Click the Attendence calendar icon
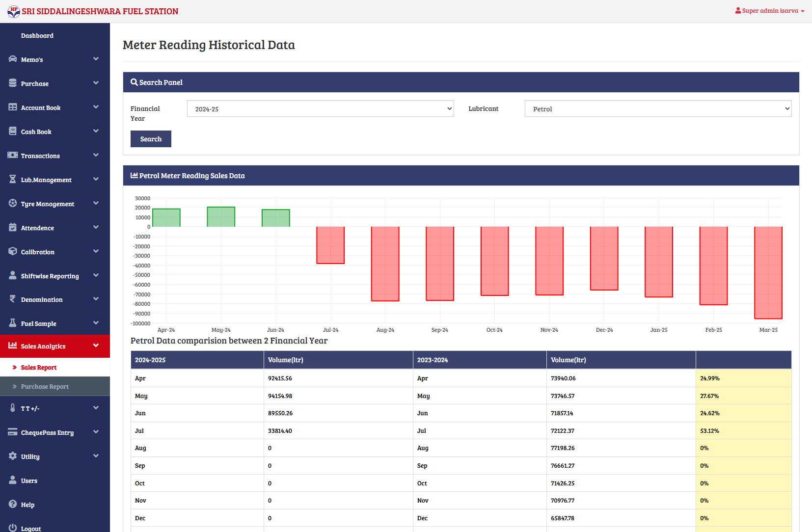Viewport: 812px width, 532px height. click(13, 227)
